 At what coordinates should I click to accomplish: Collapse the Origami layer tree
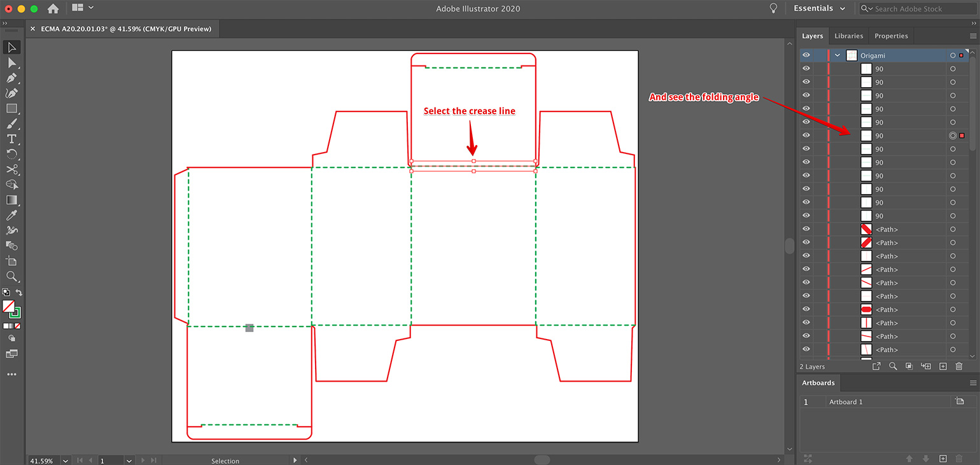[837, 55]
